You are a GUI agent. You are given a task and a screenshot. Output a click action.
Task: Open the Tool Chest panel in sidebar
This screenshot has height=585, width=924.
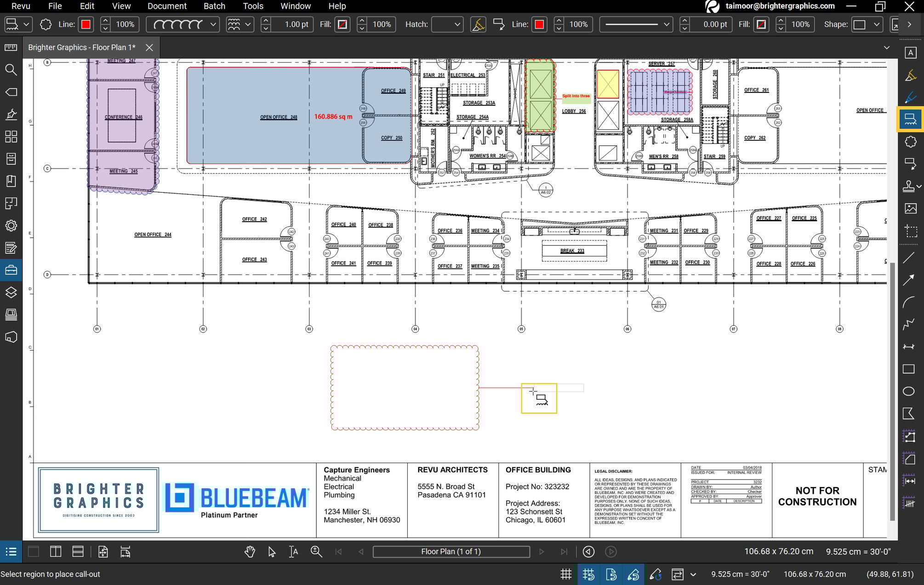pyautogui.click(x=11, y=270)
